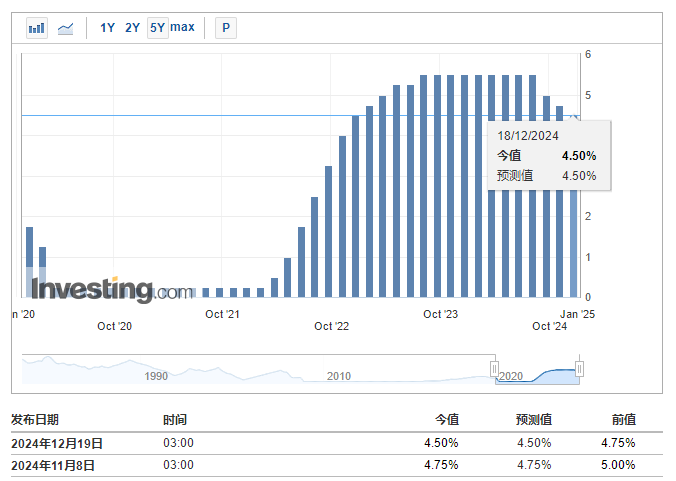This screenshot has height=481, width=676.
Task: Click the Investing.com watermark logo
Action: pyautogui.click(x=111, y=290)
